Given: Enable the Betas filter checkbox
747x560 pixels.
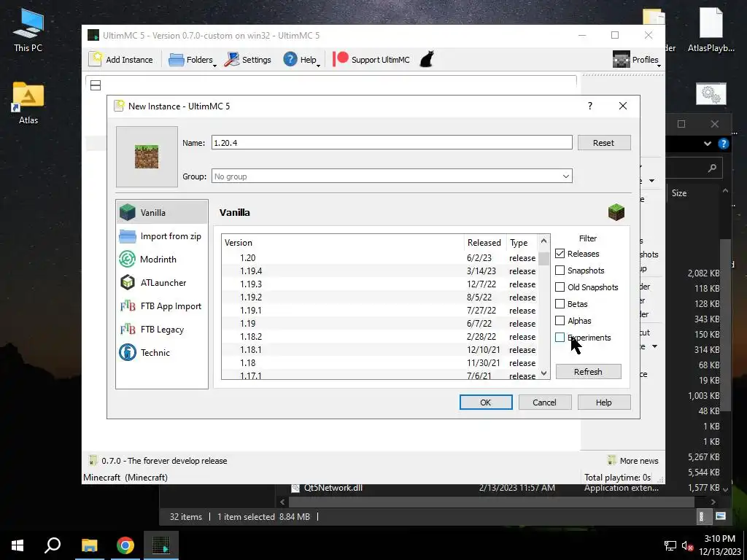Looking at the screenshot, I should point(560,303).
